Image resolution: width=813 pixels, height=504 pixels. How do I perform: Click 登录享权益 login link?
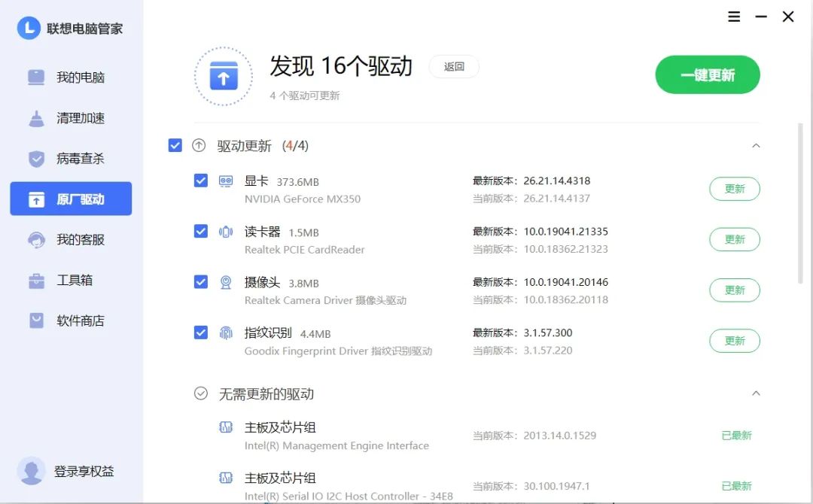click(84, 472)
